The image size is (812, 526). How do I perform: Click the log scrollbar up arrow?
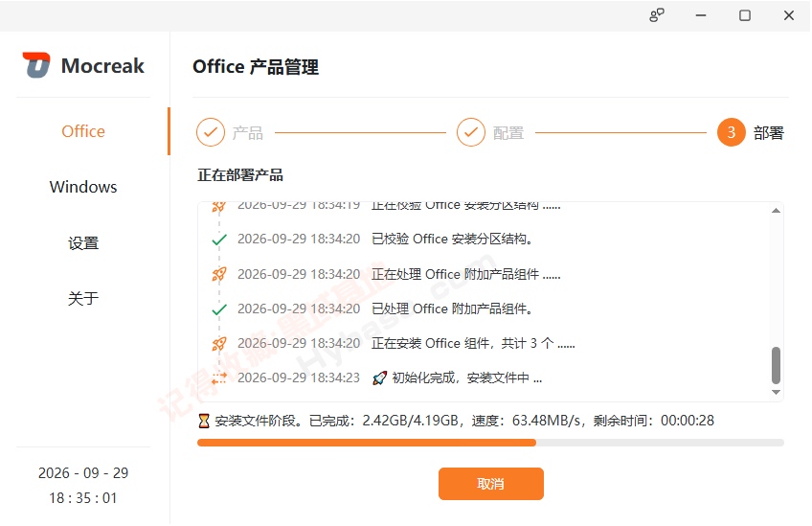[776, 211]
